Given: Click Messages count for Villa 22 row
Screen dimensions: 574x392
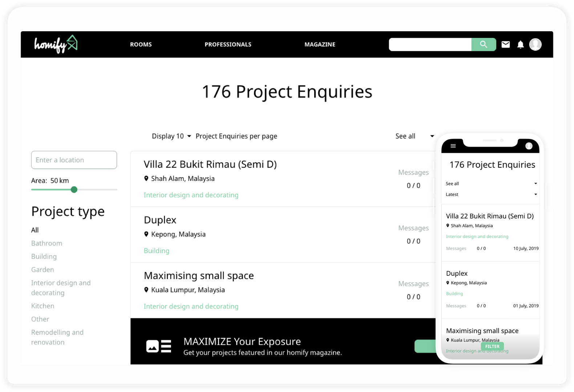Looking at the screenshot, I should pyautogui.click(x=413, y=185).
